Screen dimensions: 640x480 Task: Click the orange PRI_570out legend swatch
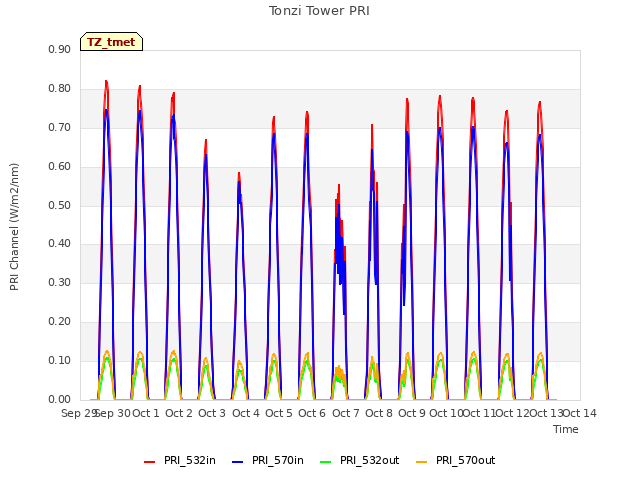(422, 462)
